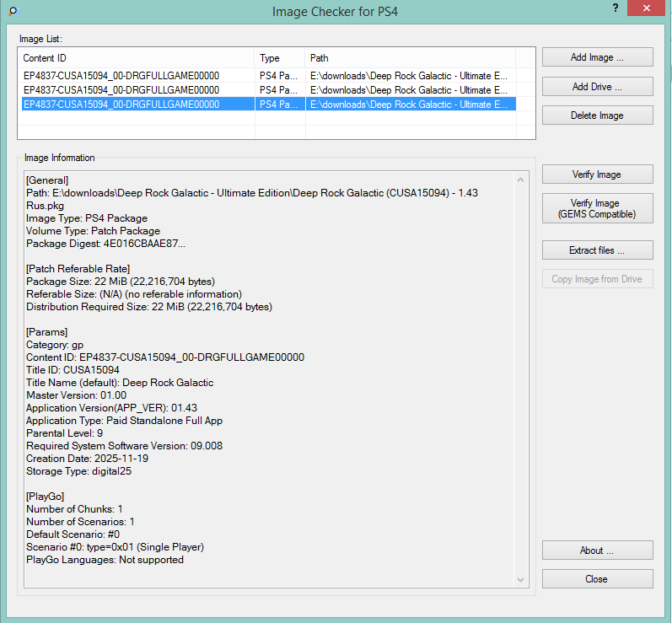Delete the selected image from the list
Screen dimensions: 672x623
pos(597,115)
